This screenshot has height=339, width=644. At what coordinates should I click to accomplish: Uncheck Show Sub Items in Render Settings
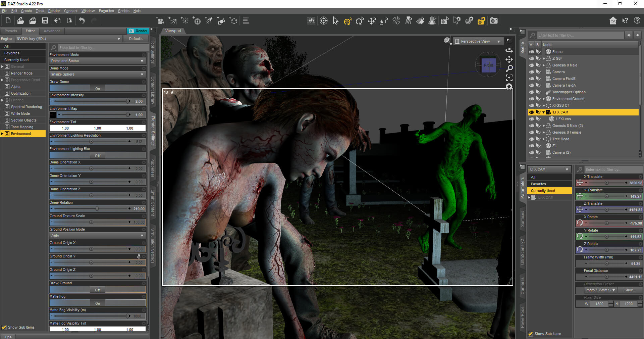coord(4,327)
